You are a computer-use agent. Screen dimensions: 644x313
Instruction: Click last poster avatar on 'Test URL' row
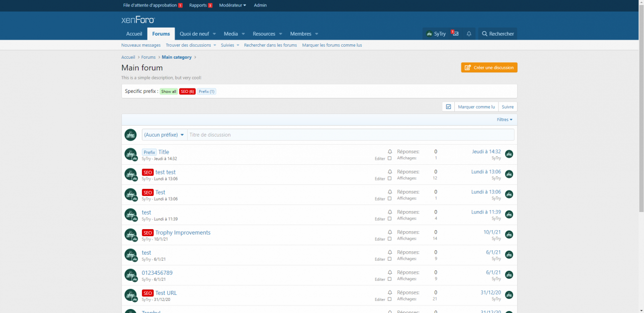tap(509, 295)
